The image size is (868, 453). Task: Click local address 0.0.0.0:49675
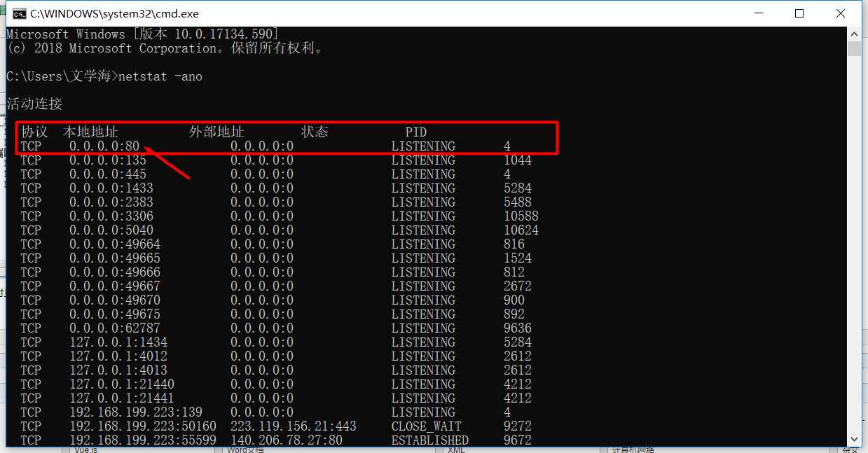click(x=115, y=314)
